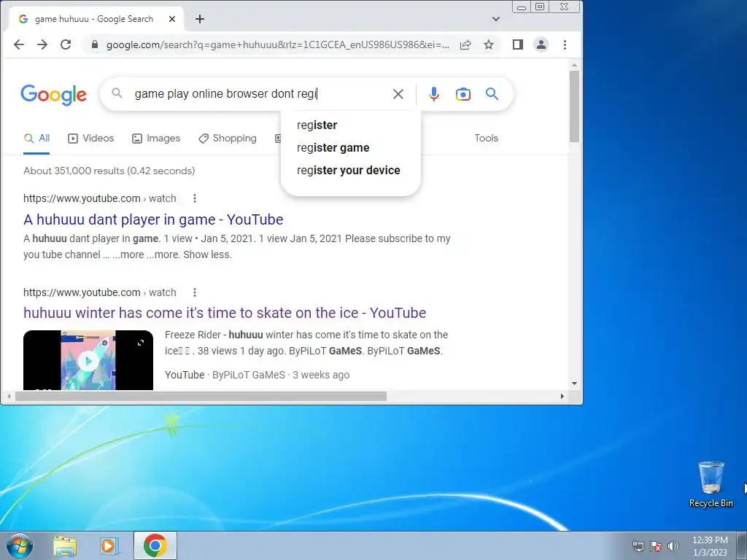Expand the tab search dropdown arrow
This screenshot has width=747, height=560.
click(x=496, y=19)
